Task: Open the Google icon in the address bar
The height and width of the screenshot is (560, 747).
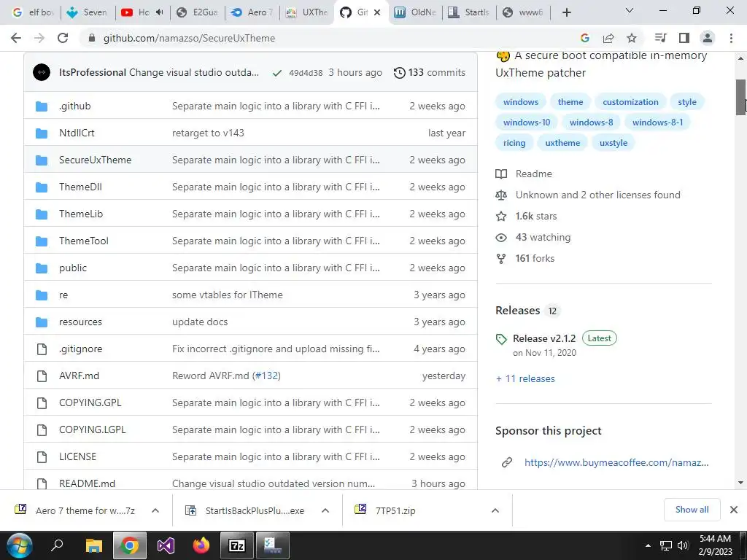Action: click(585, 38)
